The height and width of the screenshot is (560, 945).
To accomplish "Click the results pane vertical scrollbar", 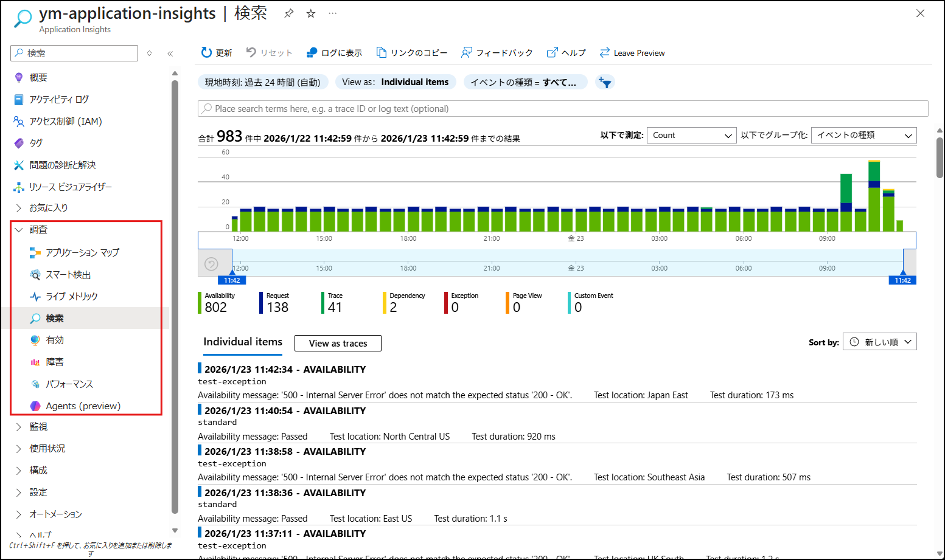I will coord(940,158).
